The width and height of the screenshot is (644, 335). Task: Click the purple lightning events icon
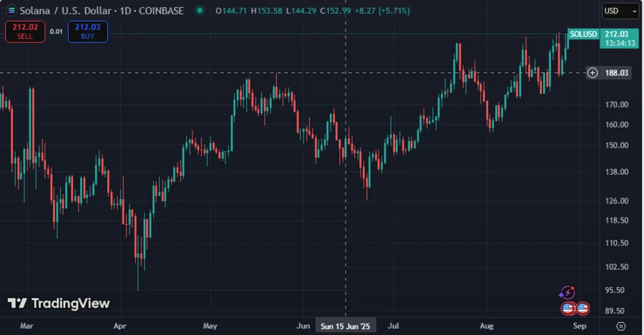[567, 293]
